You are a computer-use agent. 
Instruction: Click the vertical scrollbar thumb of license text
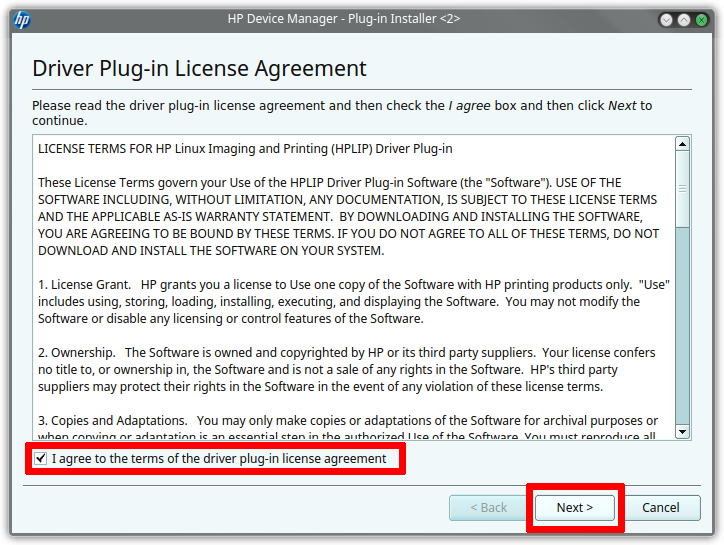click(x=682, y=189)
